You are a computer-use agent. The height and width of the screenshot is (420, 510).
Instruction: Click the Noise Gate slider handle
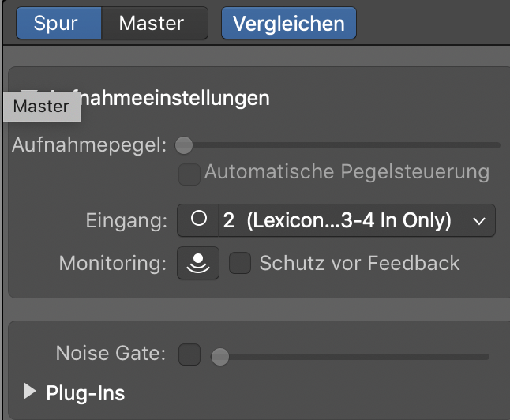(x=220, y=357)
